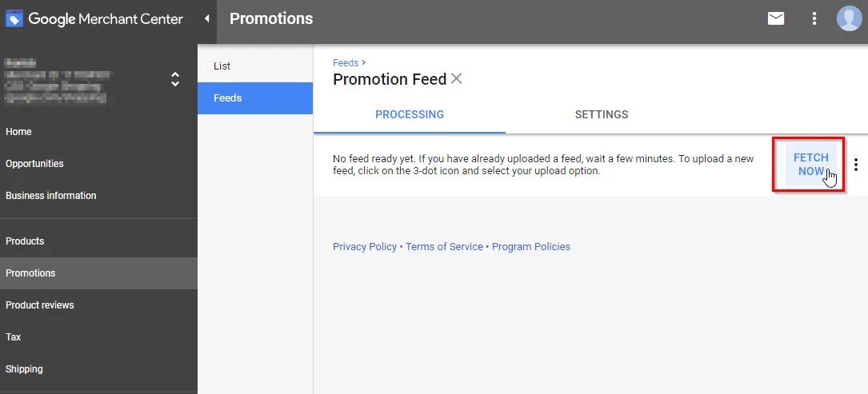Click the Google Merchant Center logo icon
The height and width of the screenshot is (394, 868).
tap(15, 18)
